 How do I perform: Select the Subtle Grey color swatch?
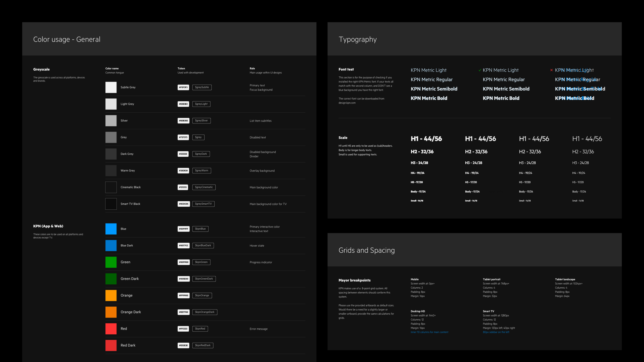(111, 87)
